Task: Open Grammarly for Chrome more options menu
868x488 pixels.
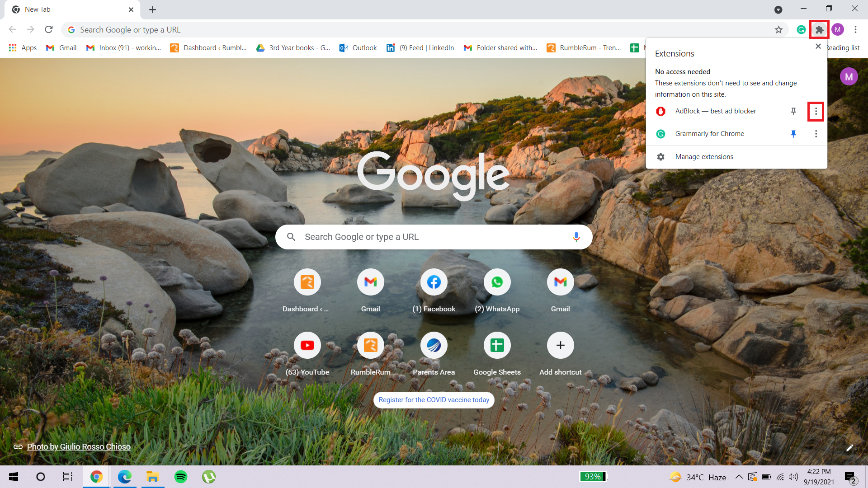Action: pos(816,134)
